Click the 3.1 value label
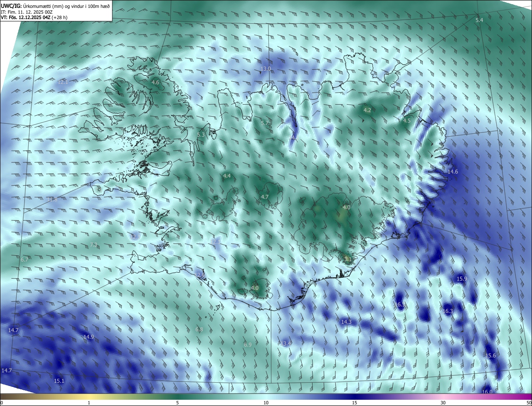Screen dimensions: 532x406 point(348,259)
